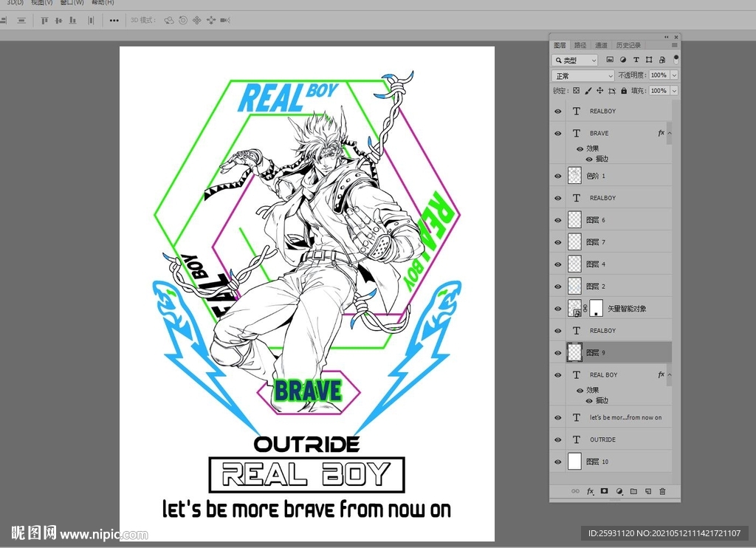Click the 图层 6 layer thumbnail
The height and width of the screenshot is (548, 756).
pos(575,220)
